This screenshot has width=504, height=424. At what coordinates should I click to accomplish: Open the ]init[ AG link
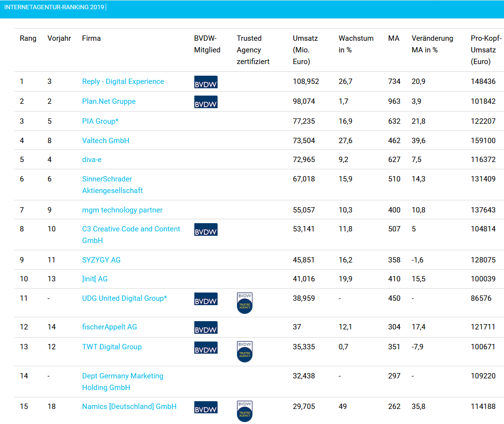pyautogui.click(x=95, y=279)
